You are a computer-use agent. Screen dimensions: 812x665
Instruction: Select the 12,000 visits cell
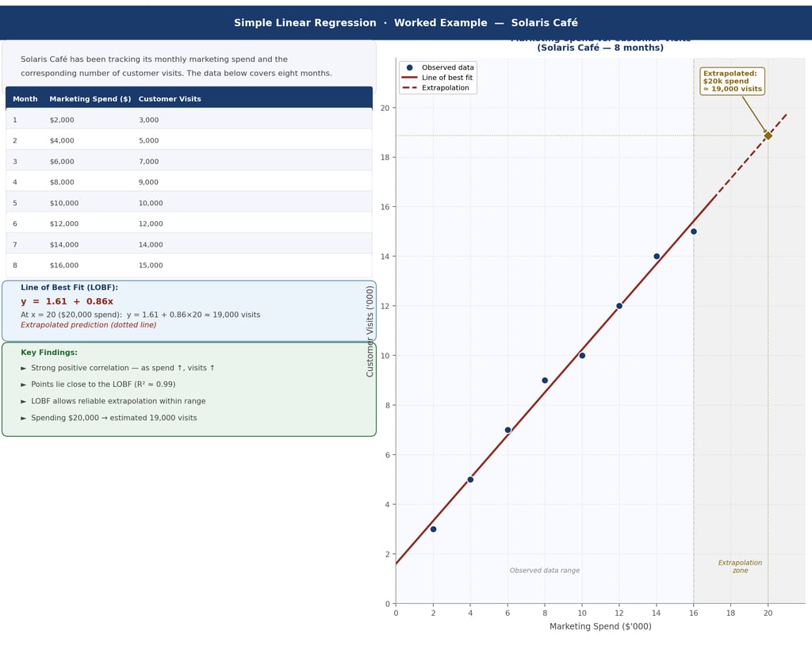tap(151, 224)
